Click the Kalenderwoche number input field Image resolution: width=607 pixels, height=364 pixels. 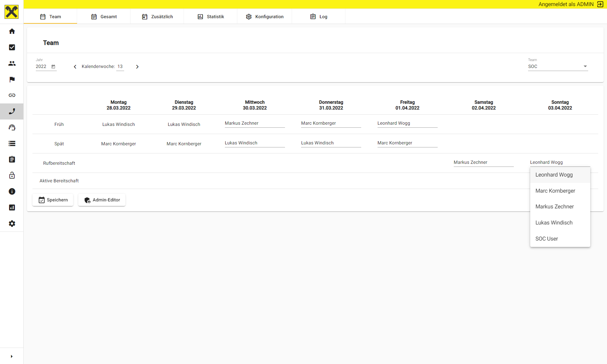120,66
